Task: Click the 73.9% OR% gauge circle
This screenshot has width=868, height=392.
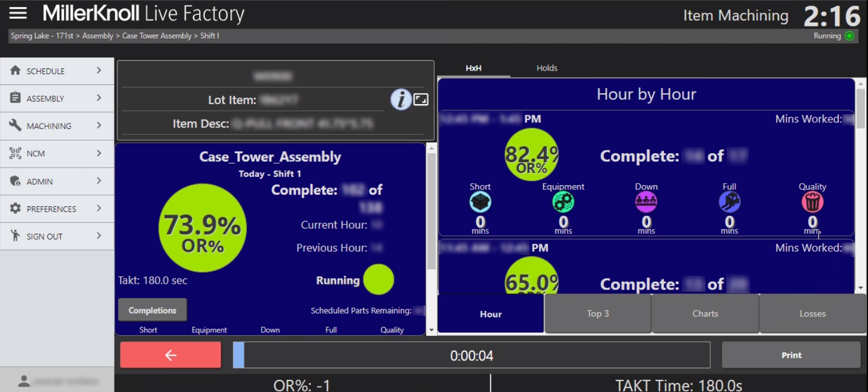Action: click(x=202, y=228)
